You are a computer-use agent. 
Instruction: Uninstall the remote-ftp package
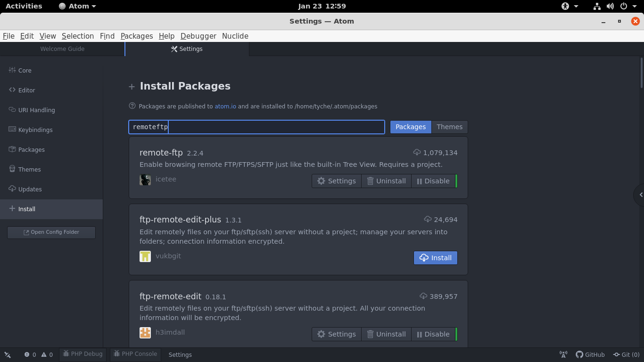387,181
